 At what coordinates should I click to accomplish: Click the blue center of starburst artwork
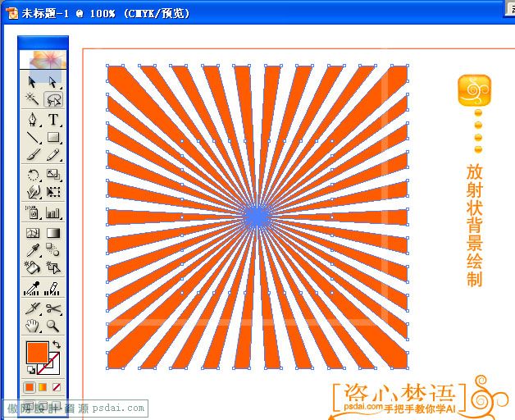257,216
